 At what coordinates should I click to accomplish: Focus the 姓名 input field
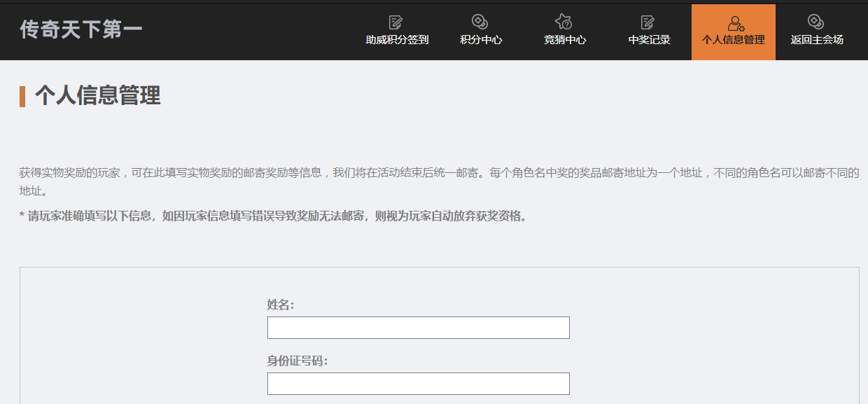pos(418,328)
